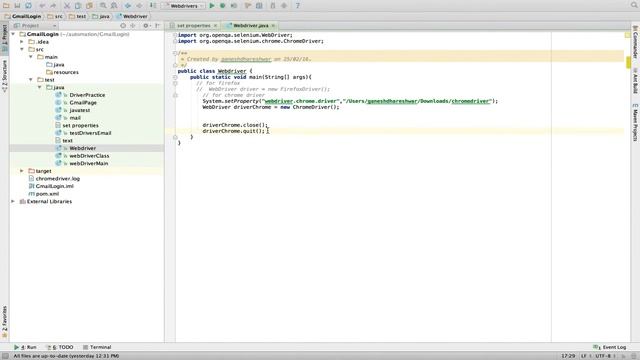Click the Save All toolbar icon
Image resolution: width=640 pixels, height=360 pixels.
point(17,6)
